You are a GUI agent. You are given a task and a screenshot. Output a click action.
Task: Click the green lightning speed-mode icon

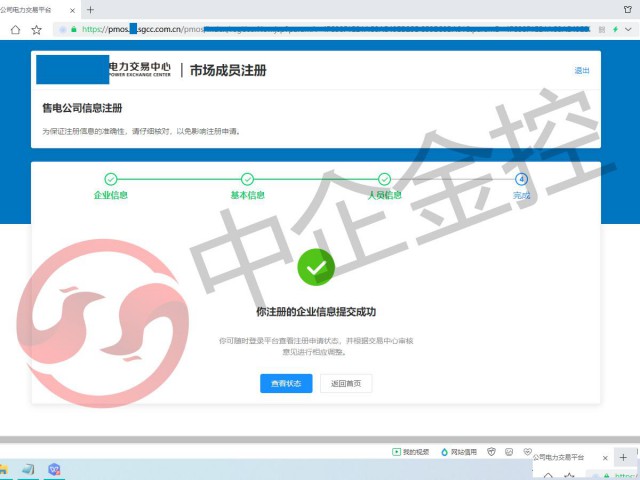pyautogui.click(x=615, y=29)
